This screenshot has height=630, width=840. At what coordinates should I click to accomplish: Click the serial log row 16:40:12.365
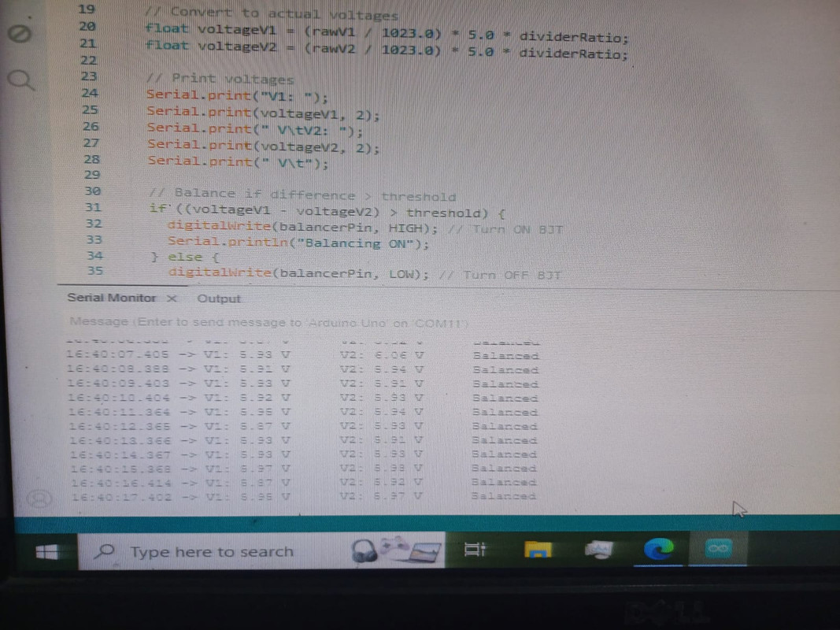click(x=303, y=426)
